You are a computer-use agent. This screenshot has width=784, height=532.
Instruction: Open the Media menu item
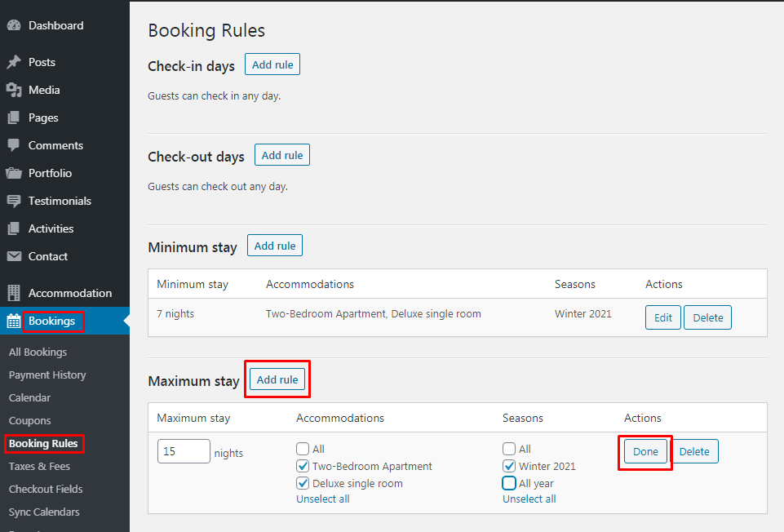[x=44, y=90]
